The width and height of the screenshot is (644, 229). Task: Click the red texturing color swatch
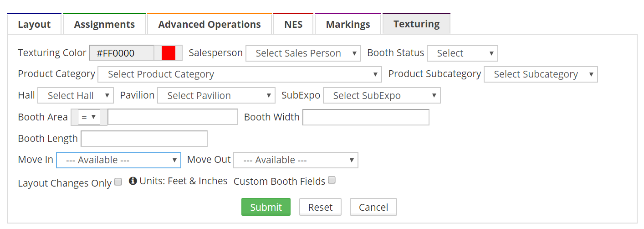(169, 53)
